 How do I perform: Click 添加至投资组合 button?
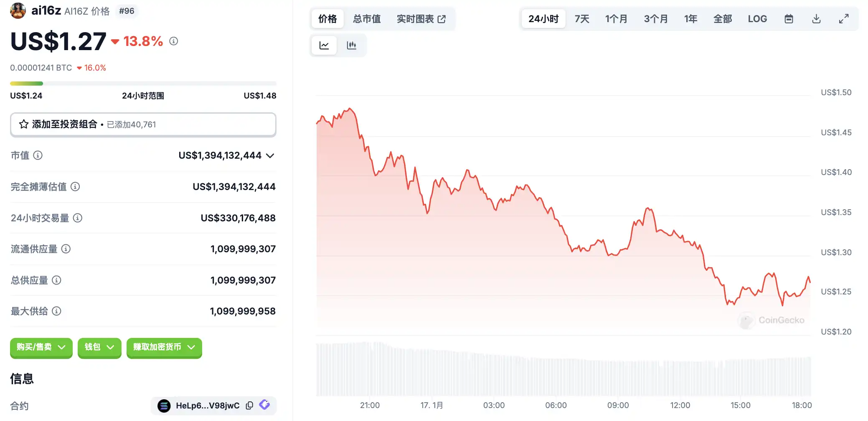(x=143, y=124)
